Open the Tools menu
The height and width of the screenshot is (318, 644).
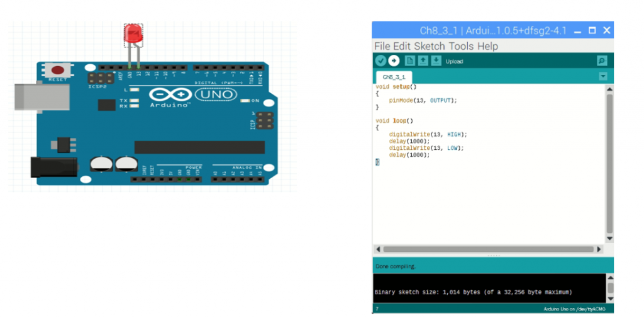[461, 46]
